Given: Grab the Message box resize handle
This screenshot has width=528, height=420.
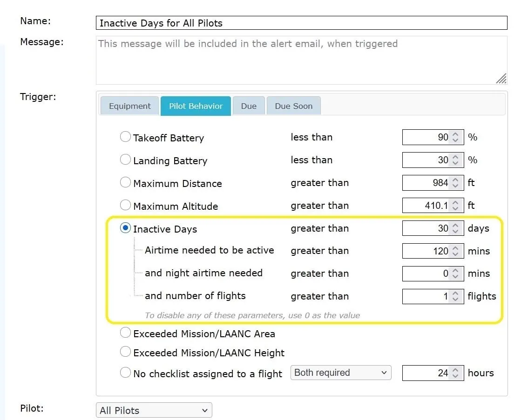Looking at the screenshot, I should pyautogui.click(x=501, y=78).
